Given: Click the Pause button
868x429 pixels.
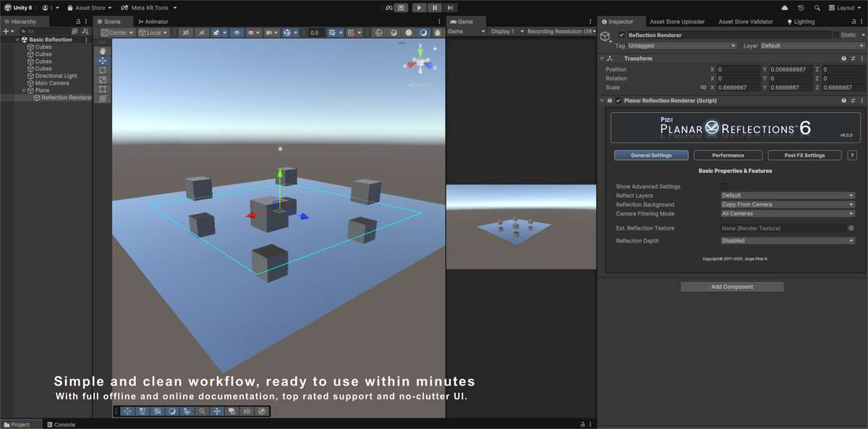Looking at the screenshot, I should [435, 7].
